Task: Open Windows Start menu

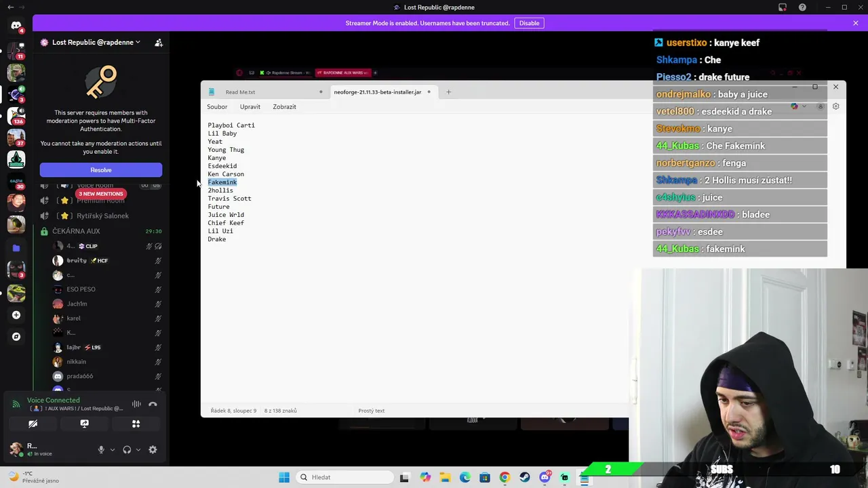Action: pos(284,477)
